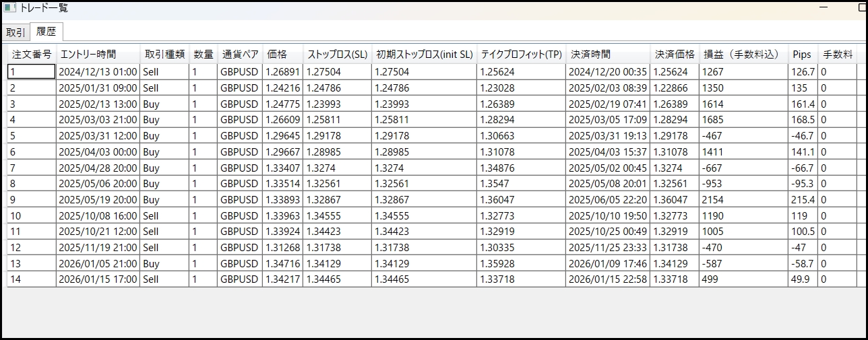
Task: Click the 通貨ペア column header
Action: 239,55
